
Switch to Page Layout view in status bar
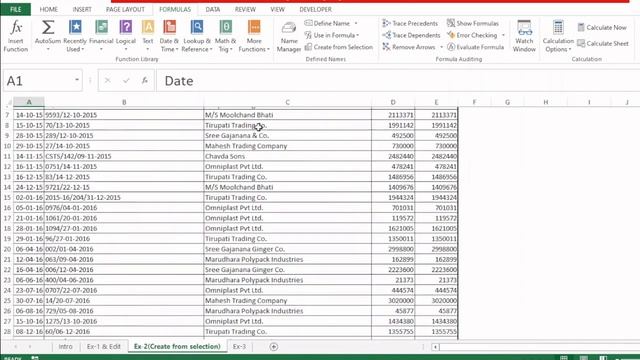pos(583,358)
